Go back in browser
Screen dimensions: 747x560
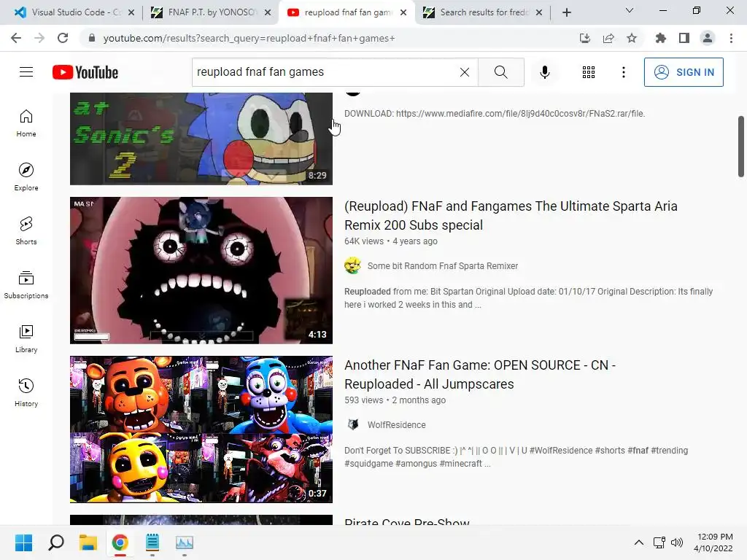16,38
